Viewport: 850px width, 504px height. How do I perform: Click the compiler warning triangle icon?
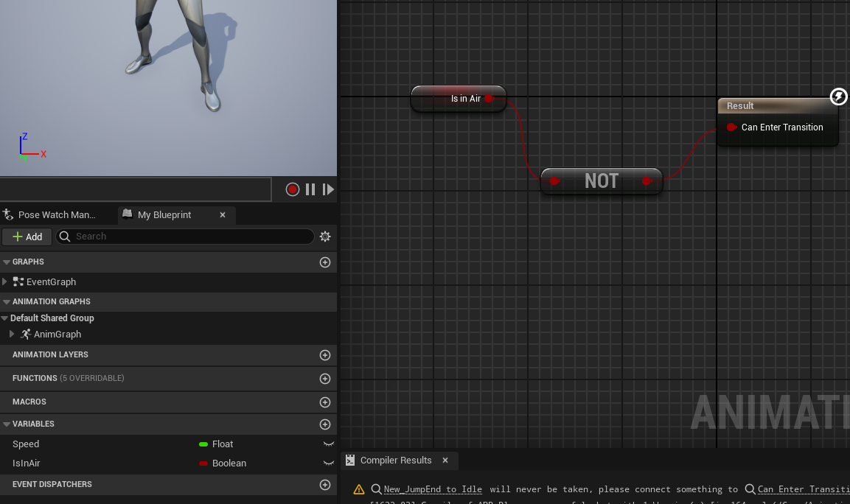359,489
